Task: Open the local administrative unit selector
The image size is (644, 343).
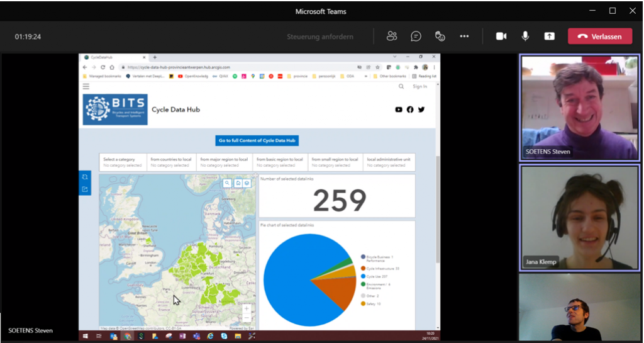Action: (389, 162)
